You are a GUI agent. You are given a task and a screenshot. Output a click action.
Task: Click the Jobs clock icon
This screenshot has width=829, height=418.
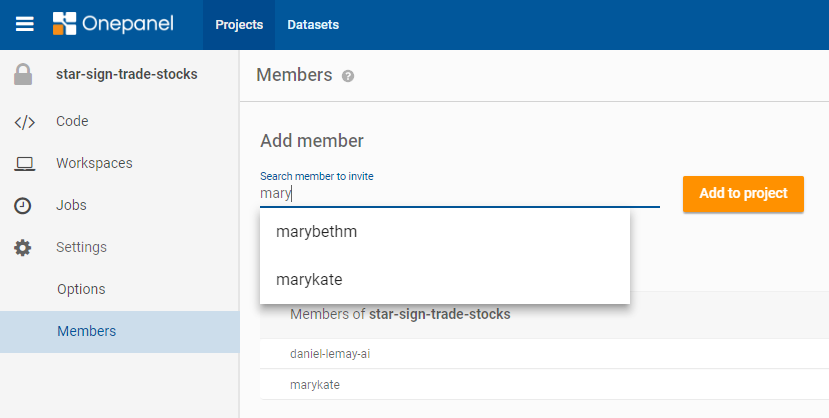coord(23,206)
